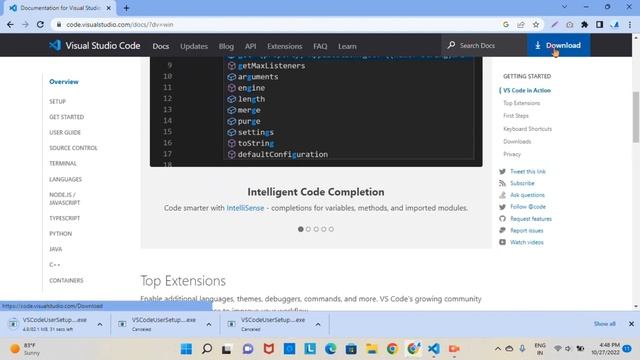Screen dimensions: 640x360
Task: Open taskbar Search icon
Action: click(207, 349)
